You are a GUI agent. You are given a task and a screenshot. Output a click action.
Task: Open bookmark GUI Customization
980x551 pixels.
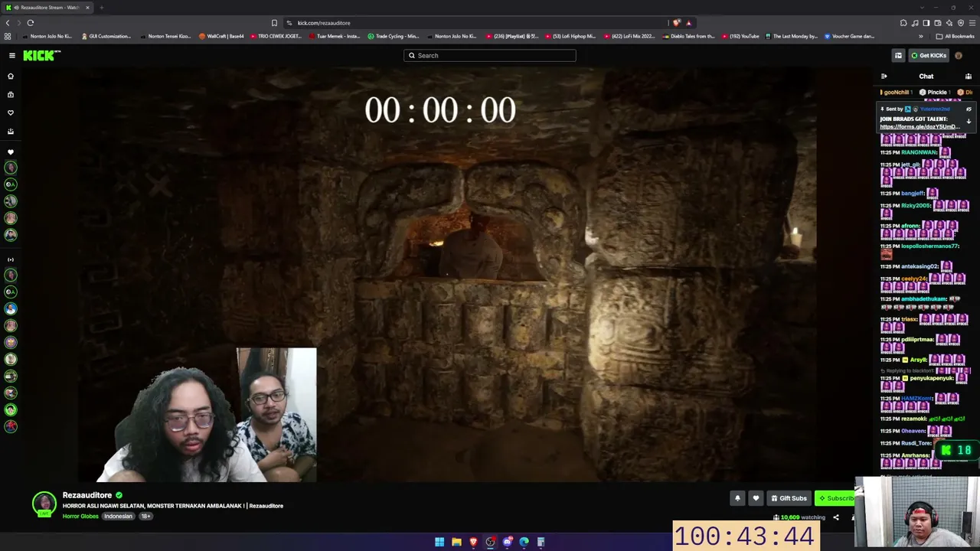106,36
